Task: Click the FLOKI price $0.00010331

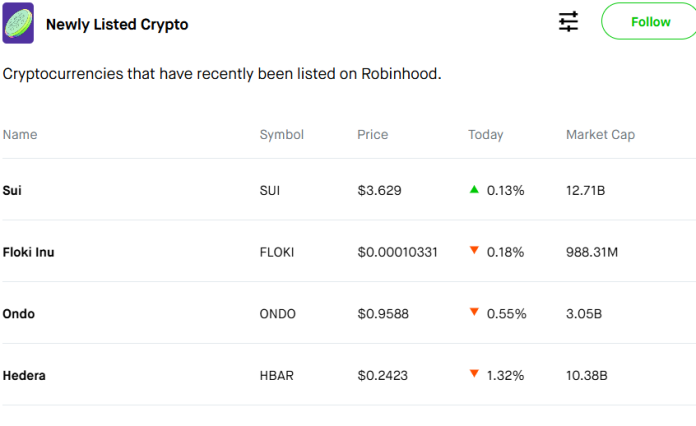Action: tap(397, 252)
